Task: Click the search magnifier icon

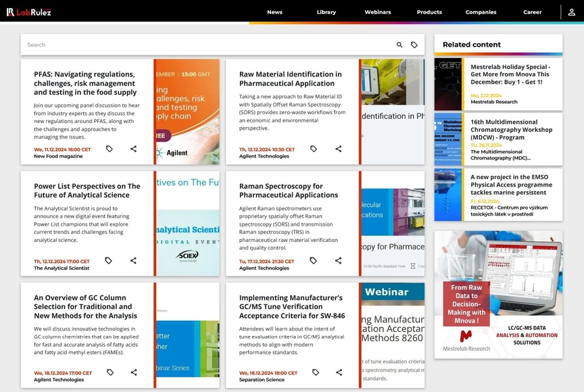Action: pos(399,45)
